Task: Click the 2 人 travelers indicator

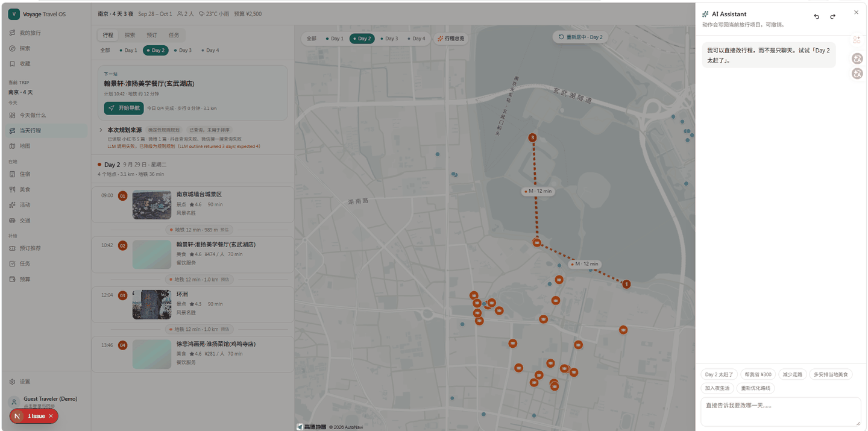Action: (186, 14)
